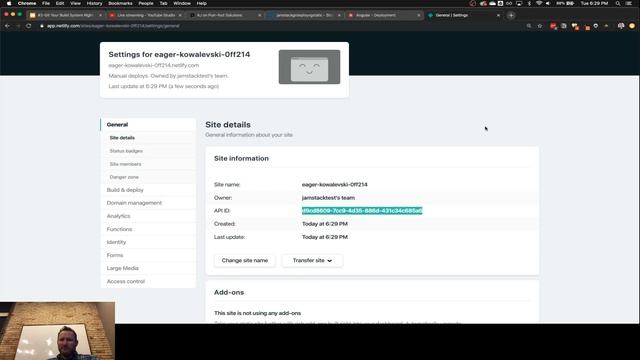
Task: Click the site preview thumbnail
Action: 309,67
